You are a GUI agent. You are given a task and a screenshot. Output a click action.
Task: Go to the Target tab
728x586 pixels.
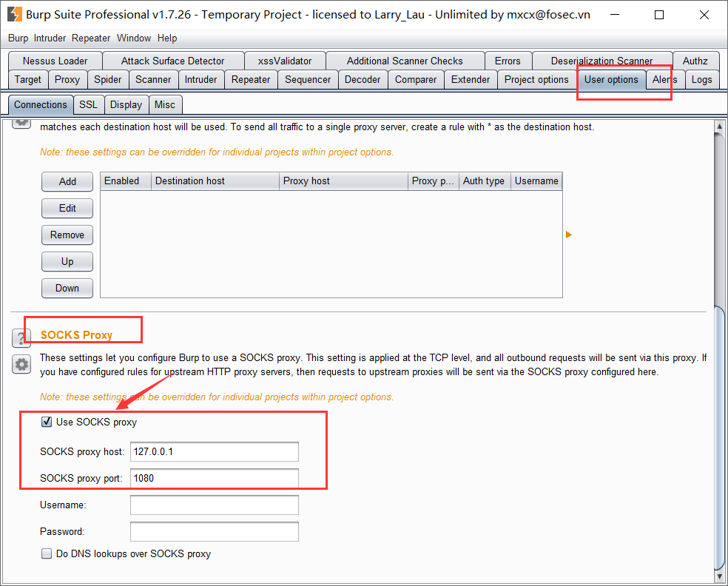coord(28,79)
